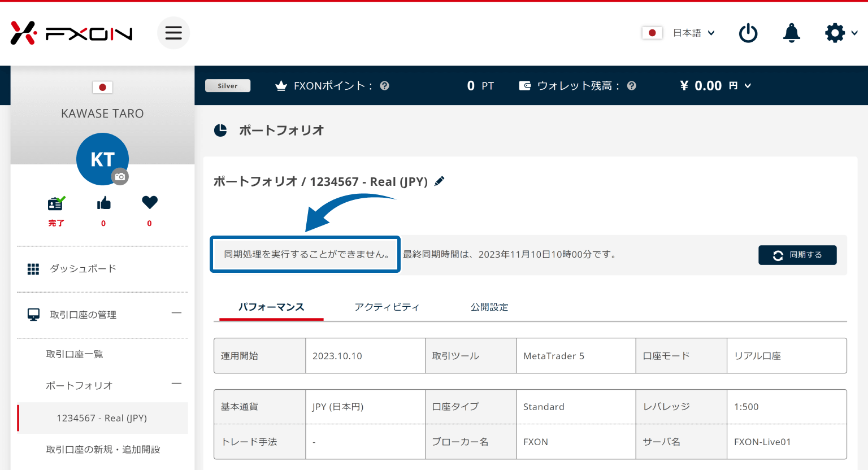This screenshot has width=868, height=470.
Task: Click the power logout icon
Action: coord(748,33)
